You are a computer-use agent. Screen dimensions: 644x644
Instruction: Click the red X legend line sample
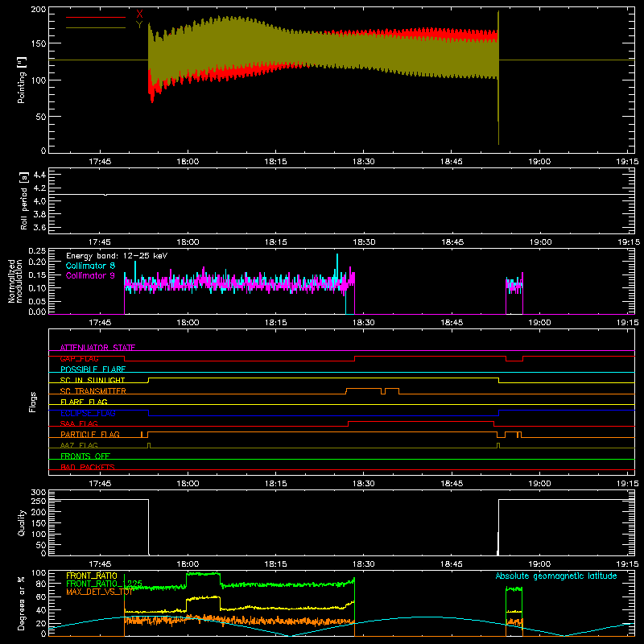(96, 17)
